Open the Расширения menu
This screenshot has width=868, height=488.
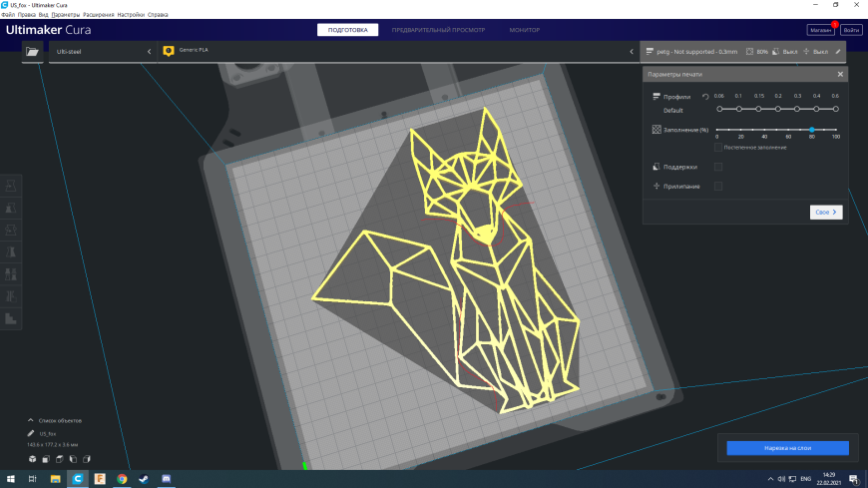coord(98,14)
